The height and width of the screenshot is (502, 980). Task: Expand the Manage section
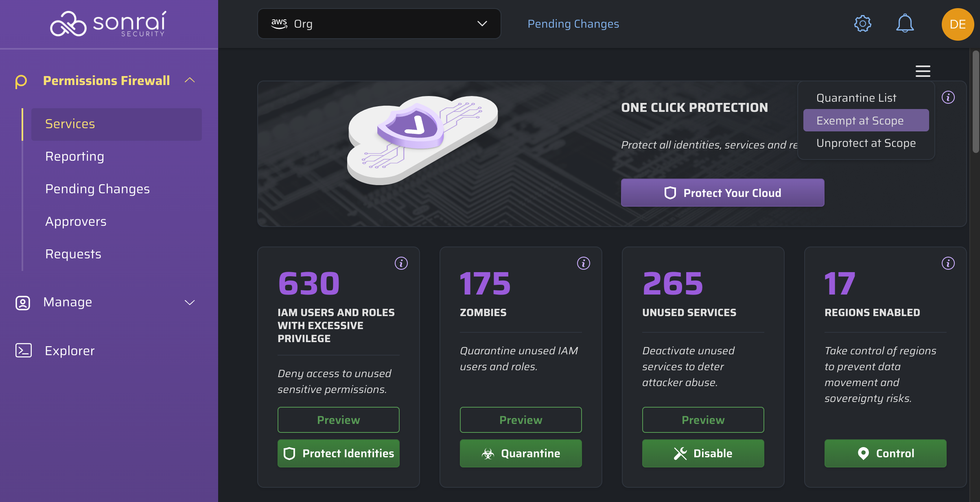tap(190, 302)
